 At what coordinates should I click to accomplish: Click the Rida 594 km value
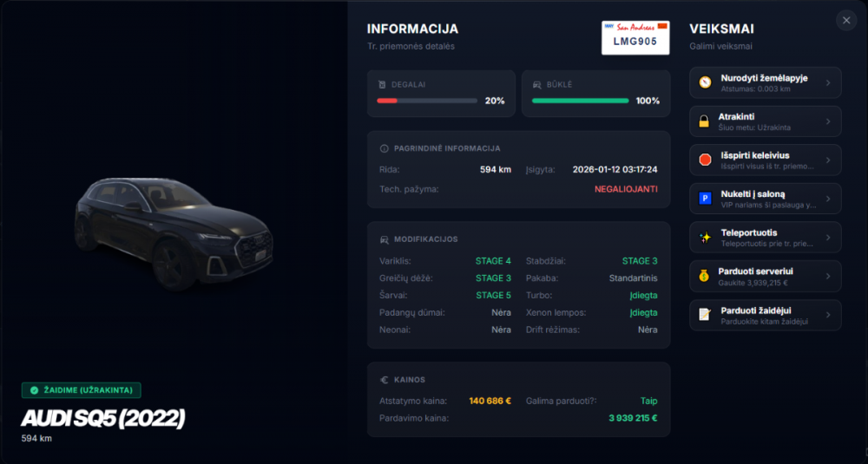[x=496, y=169]
